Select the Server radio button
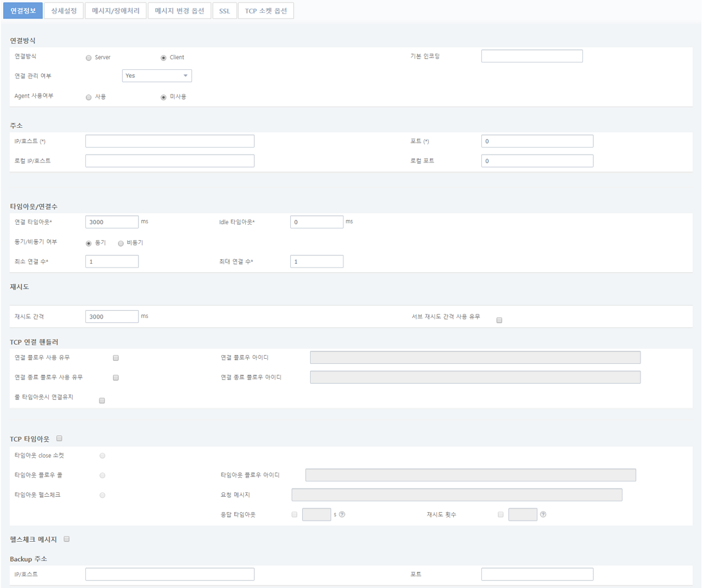The image size is (706, 588). (x=89, y=58)
